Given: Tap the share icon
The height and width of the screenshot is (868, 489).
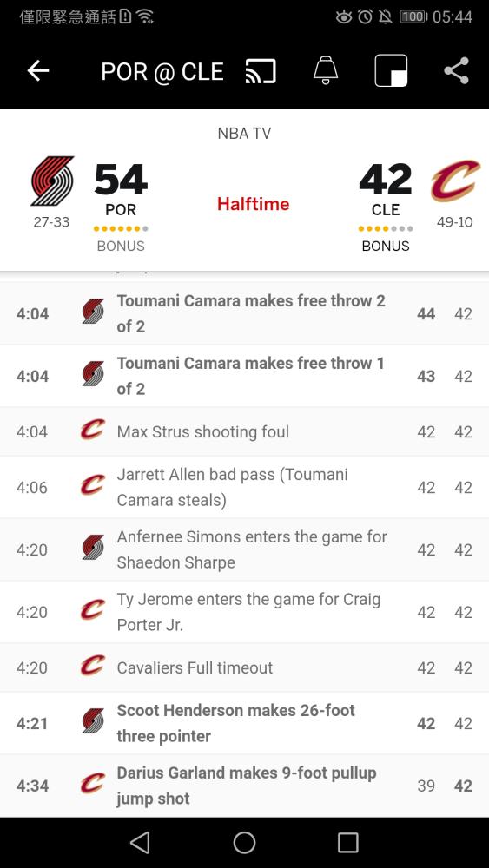Looking at the screenshot, I should pos(456,71).
